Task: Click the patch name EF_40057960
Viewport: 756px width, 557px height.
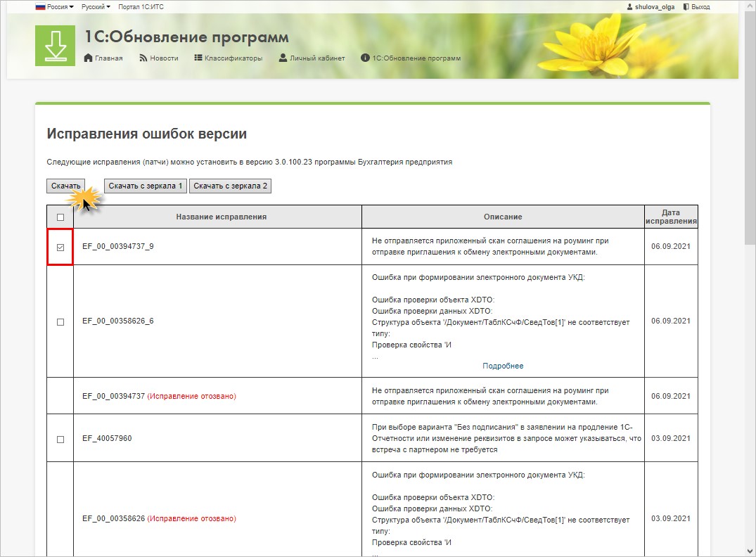Action: tap(107, 438)
